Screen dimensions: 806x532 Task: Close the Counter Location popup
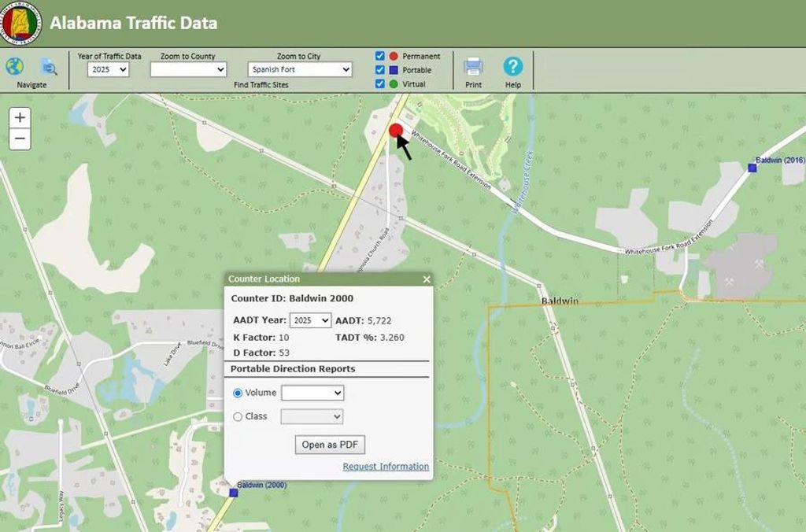tap(426, 279)
